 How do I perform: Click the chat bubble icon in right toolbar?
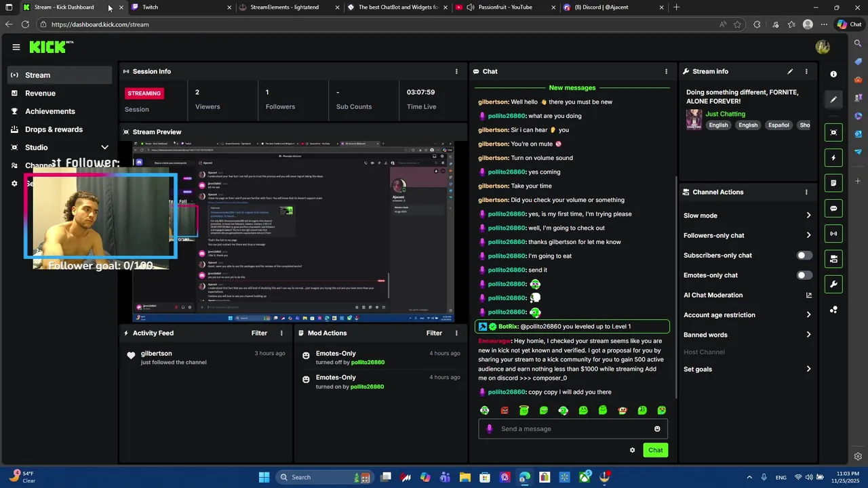833,208
